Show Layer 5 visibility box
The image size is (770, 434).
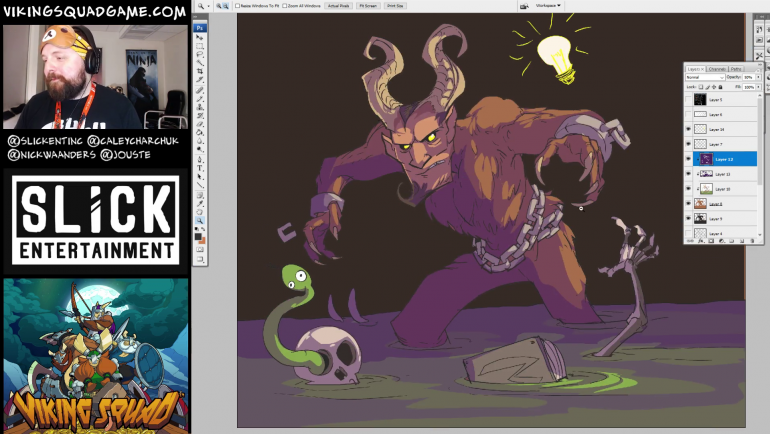(688, 100)
